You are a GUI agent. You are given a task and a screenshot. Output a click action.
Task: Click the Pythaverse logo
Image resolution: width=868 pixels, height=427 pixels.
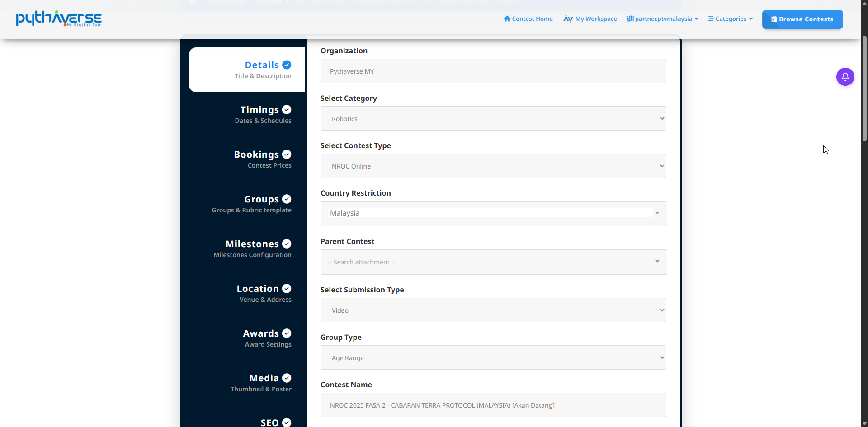point(59,19)
